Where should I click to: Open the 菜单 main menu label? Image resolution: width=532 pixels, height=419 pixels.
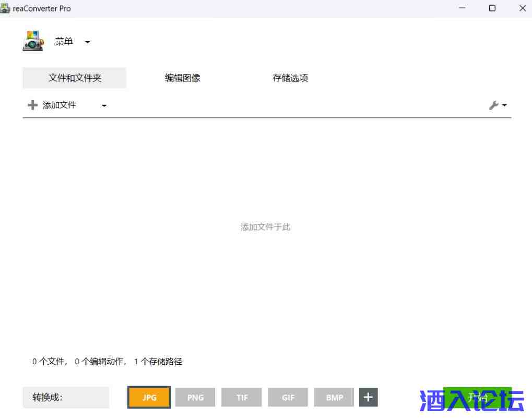pos(64,42)
